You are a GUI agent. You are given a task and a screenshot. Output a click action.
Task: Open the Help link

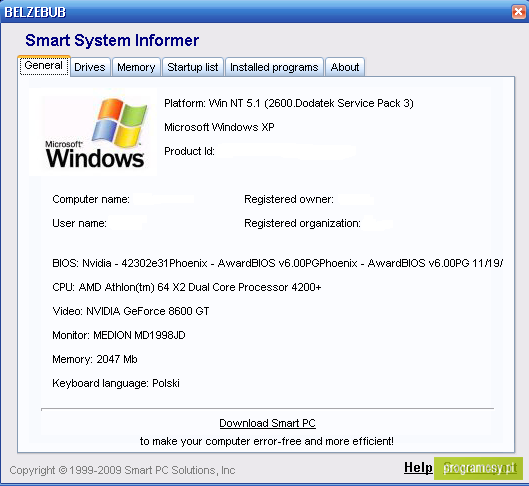click(x=418, y=467)
